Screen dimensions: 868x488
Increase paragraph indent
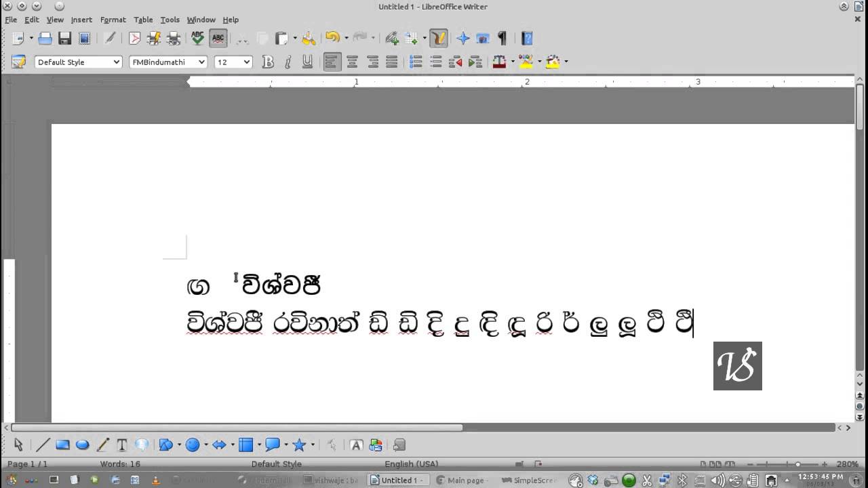pyautogui.click(x=475, y=62)
